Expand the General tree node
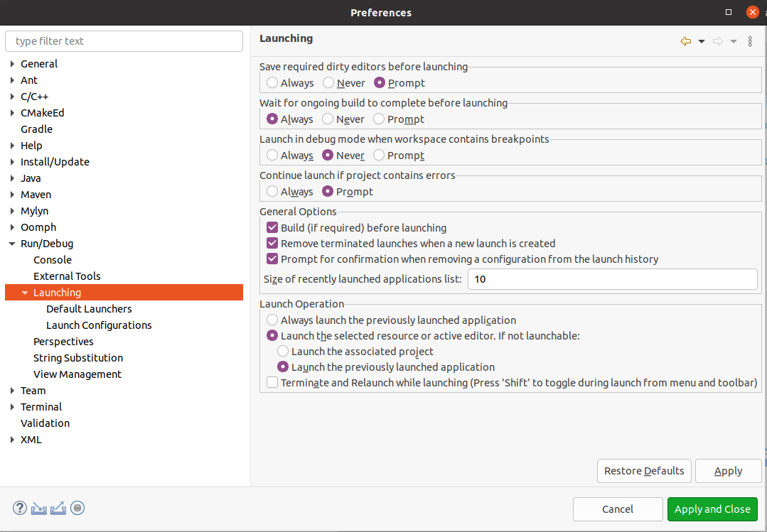This screenshot has width=767, height=532. click(11, 63)
